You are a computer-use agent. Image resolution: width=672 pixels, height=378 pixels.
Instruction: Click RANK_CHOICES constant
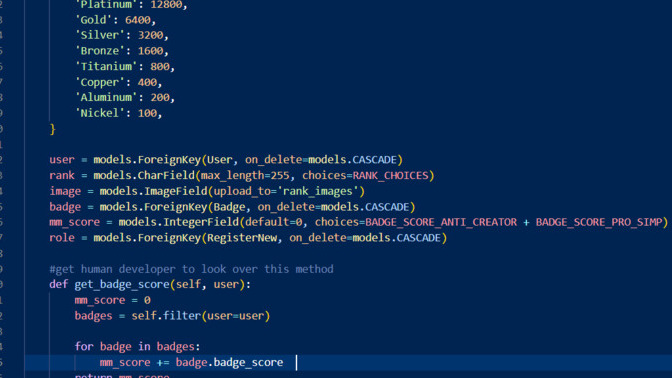390,175
